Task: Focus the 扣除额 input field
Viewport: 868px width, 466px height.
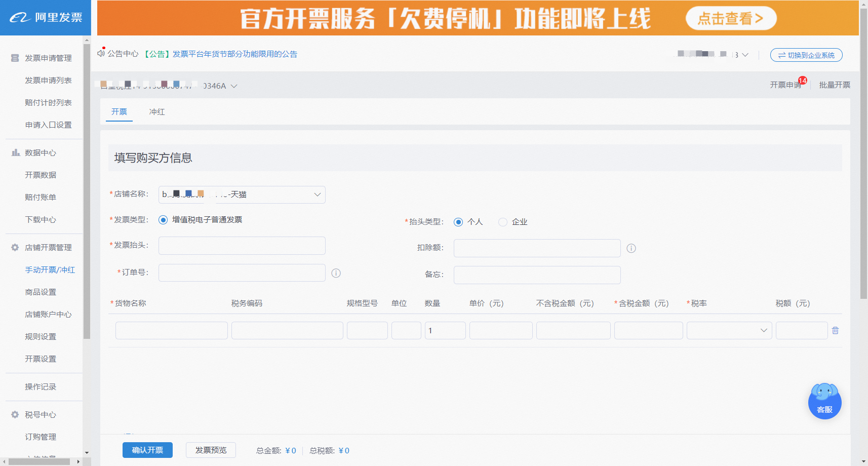Action: click(x=537, y=248)
